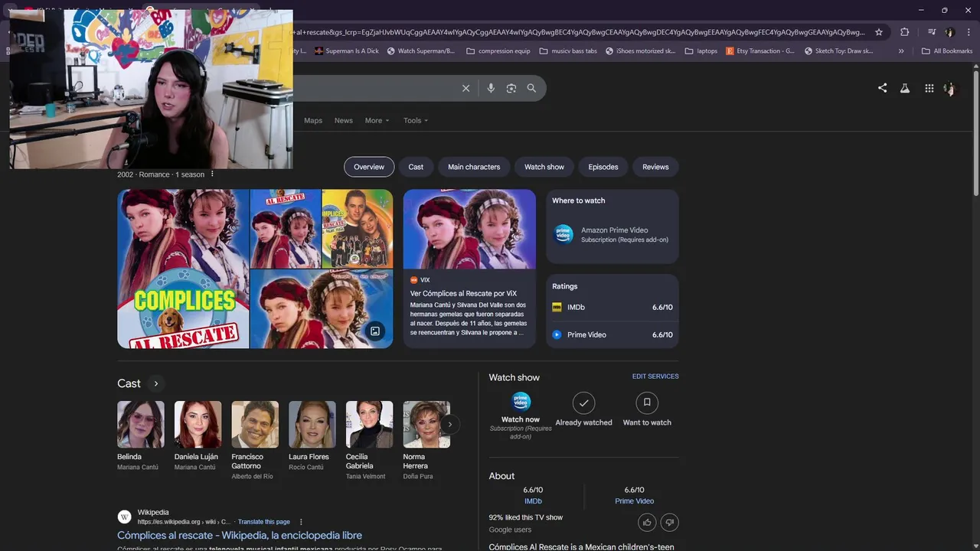The height and width of the screenshot is (551, 980).
Task: Open the Chrome extensions puzzle icon
Action: pos(904,32)
